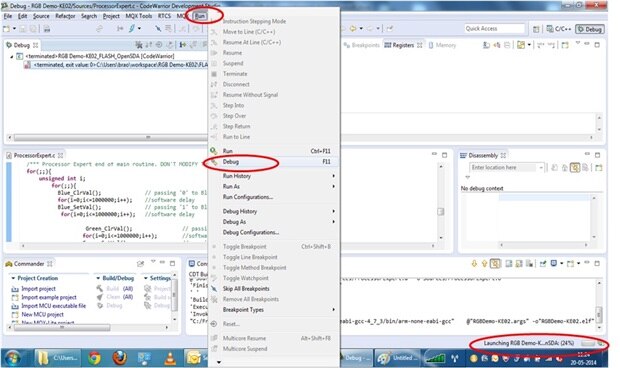Click Import example project link

point(49,297)
